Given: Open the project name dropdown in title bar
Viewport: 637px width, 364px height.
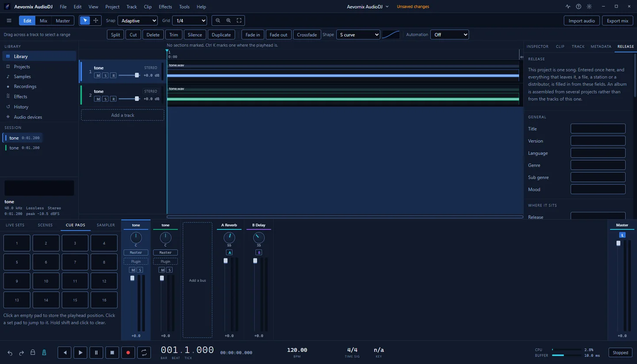Looking at the screenshot, I should click(x=368, y=7).
